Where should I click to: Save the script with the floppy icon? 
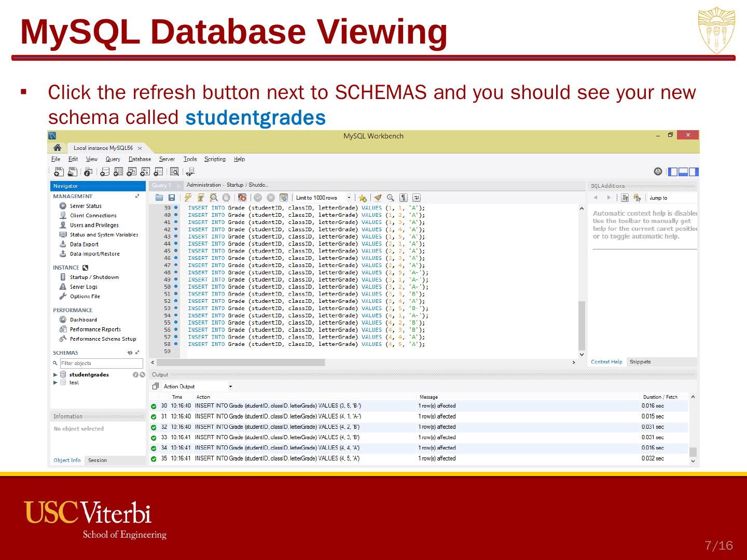tap(172, 198)
